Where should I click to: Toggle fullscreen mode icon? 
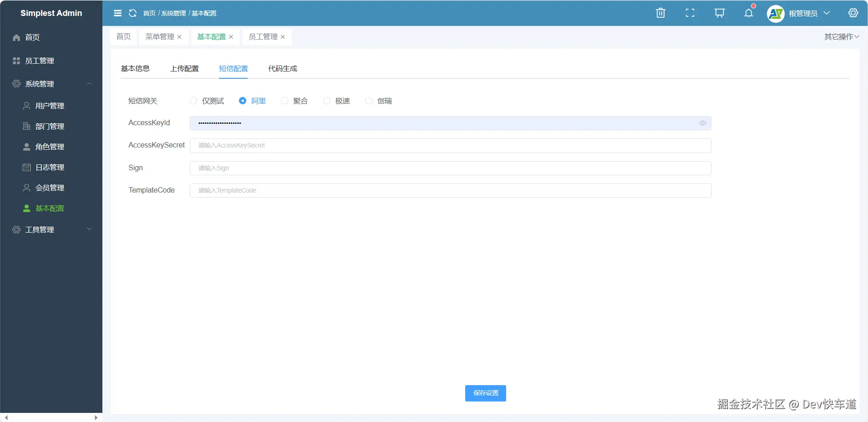click(690, 13)
